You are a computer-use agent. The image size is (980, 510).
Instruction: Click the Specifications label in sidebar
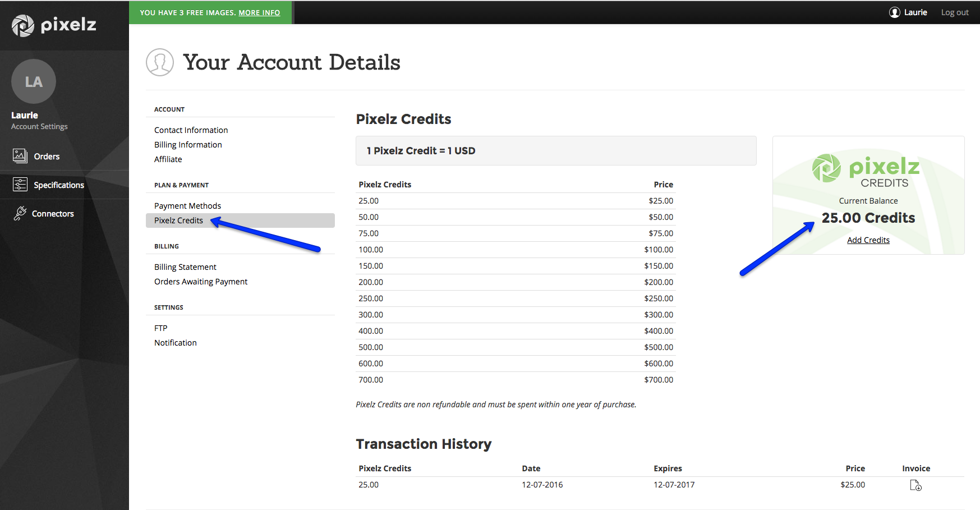(x=59, y=185)
